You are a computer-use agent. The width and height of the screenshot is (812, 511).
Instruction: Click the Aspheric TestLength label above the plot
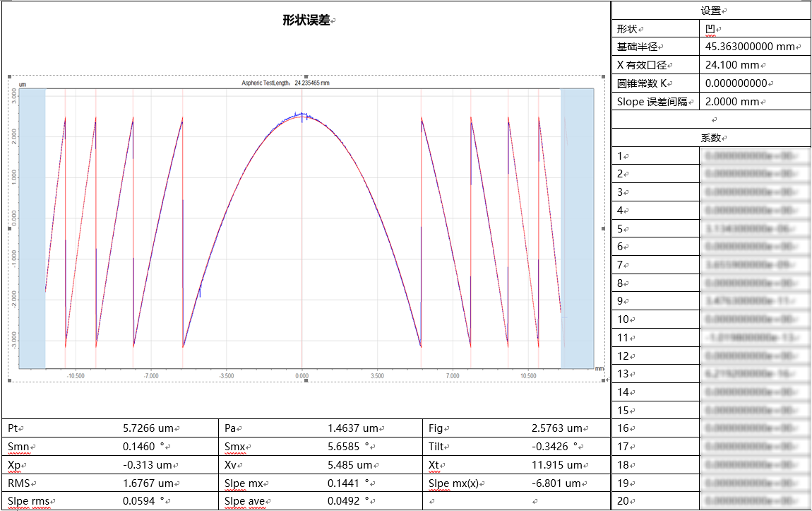[x=285, y=83]
